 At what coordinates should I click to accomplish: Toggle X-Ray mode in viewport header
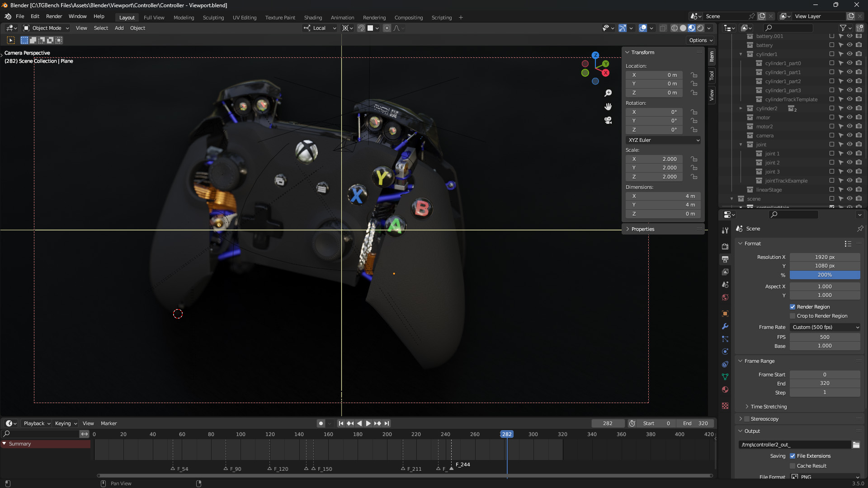click(x=663, y=28)
